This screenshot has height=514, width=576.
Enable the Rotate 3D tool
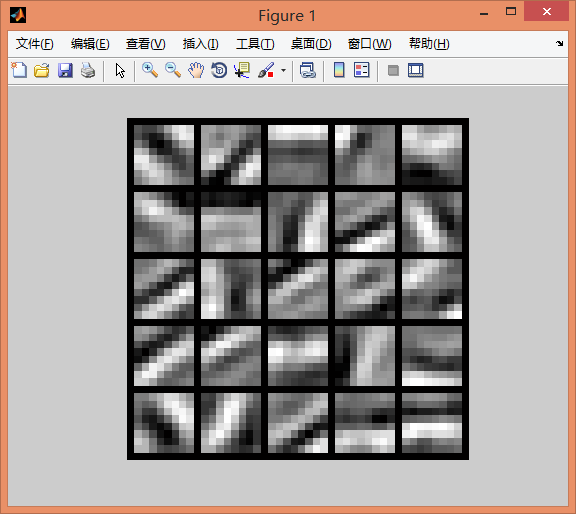[219, 70]
